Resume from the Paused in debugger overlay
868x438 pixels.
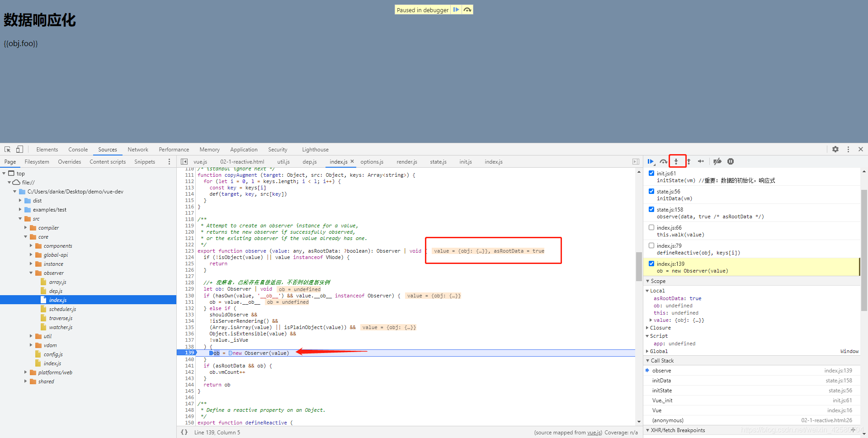(x=456, y=9)
